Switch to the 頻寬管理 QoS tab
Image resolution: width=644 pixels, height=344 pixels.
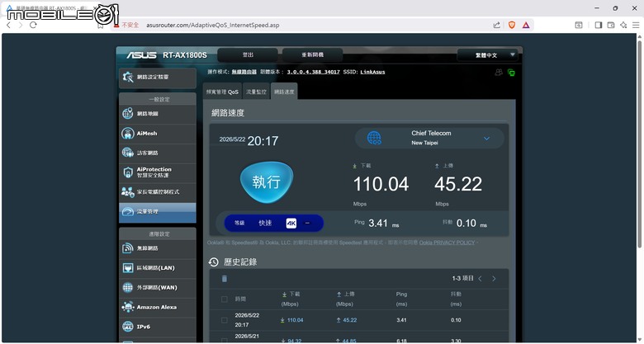tap(222, 92)
